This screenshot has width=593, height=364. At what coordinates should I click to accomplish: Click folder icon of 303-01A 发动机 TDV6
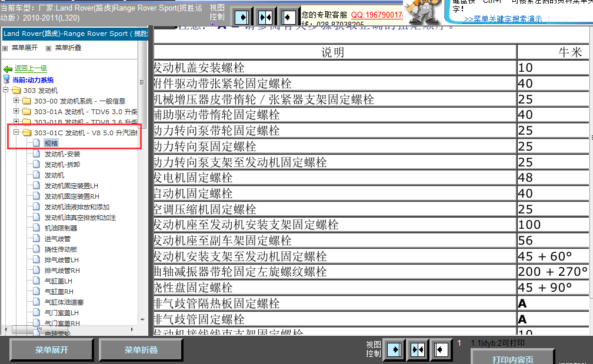[x=26, y=112]
